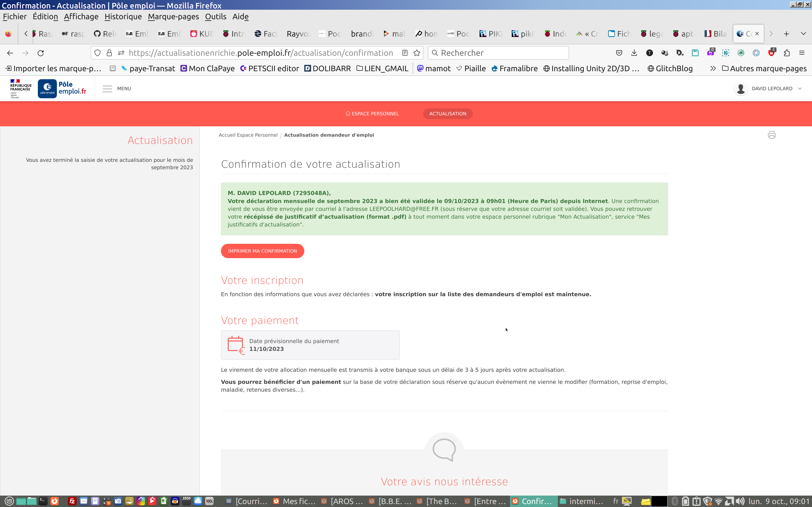This screenshot has width=812, height=507.
Task: Open the Marque-pages menu
Action: coord(173,16)
